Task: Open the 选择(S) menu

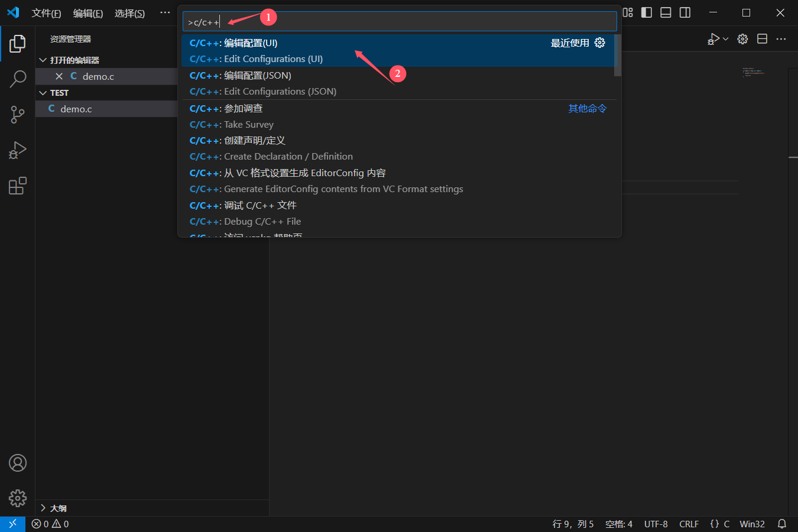Action: point(130,13)
